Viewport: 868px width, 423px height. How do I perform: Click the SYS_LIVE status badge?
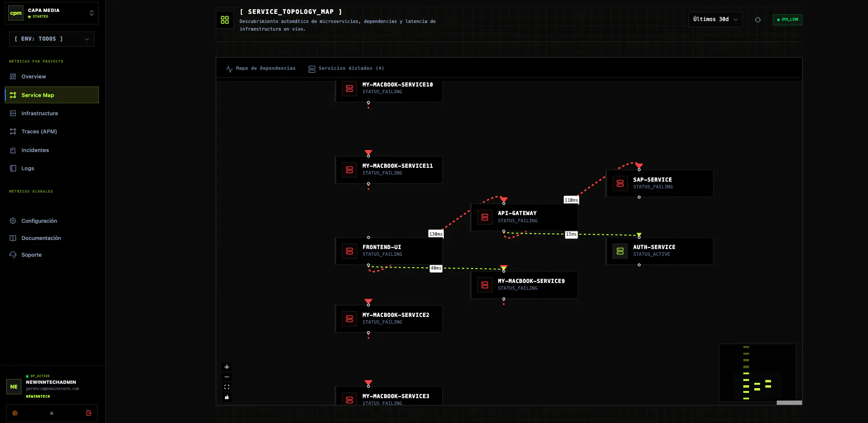click(x=787, y=20)
